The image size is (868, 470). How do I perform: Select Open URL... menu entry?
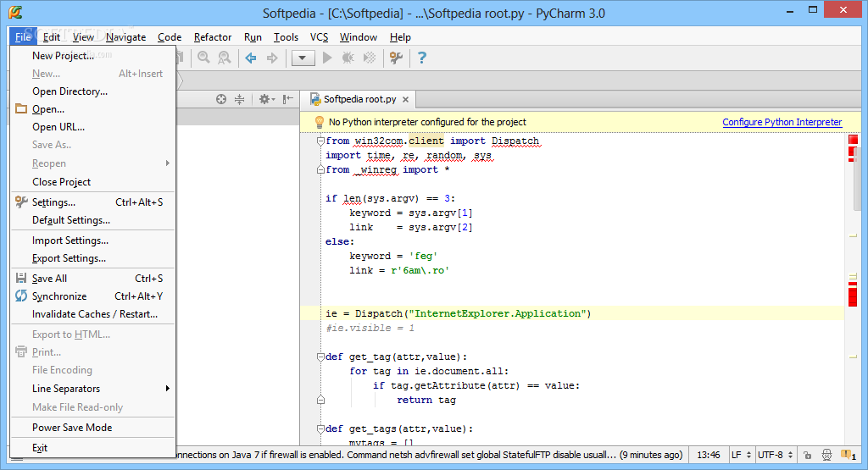92,127
